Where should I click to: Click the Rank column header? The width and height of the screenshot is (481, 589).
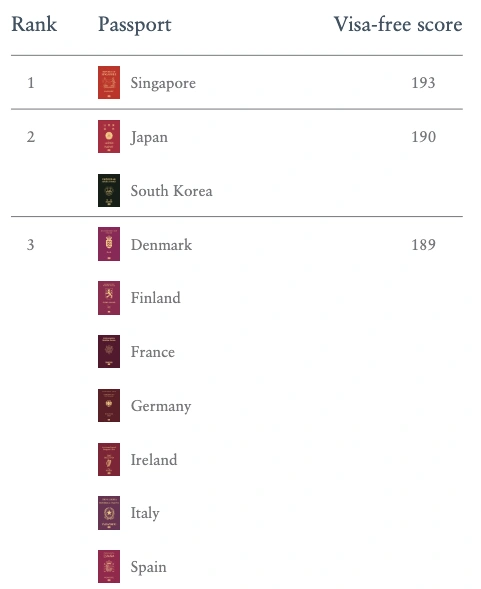point(34,24)
